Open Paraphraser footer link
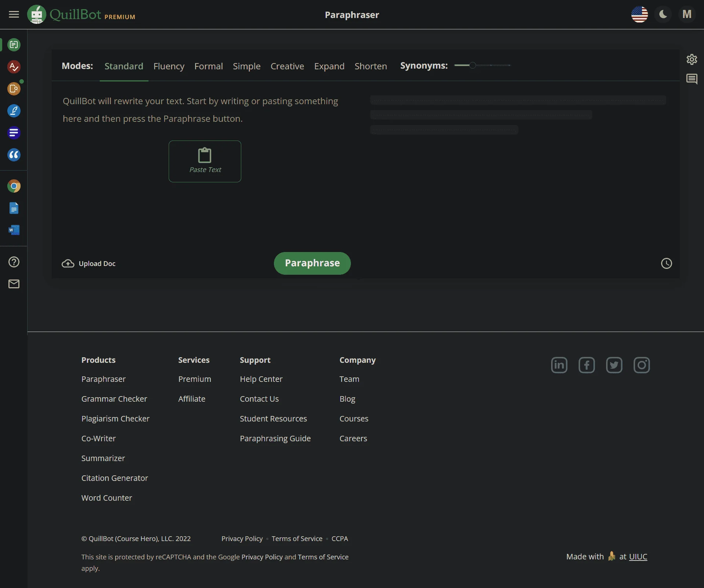The image size is (704, 588). (103, 379)
